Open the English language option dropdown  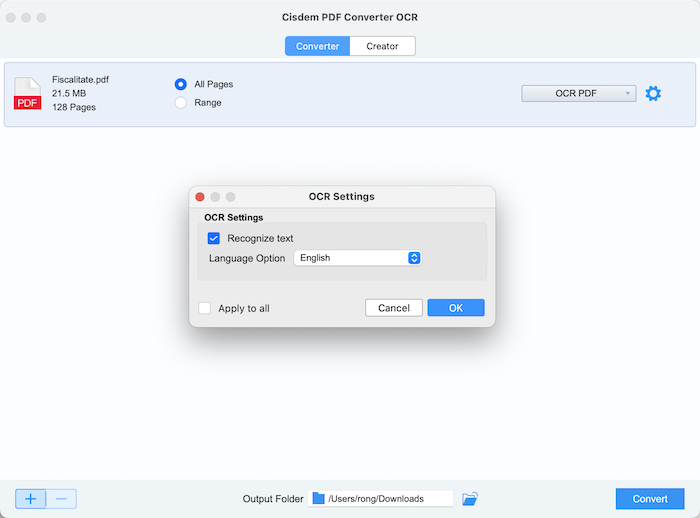pyautogui.click(x=358, y=258)
